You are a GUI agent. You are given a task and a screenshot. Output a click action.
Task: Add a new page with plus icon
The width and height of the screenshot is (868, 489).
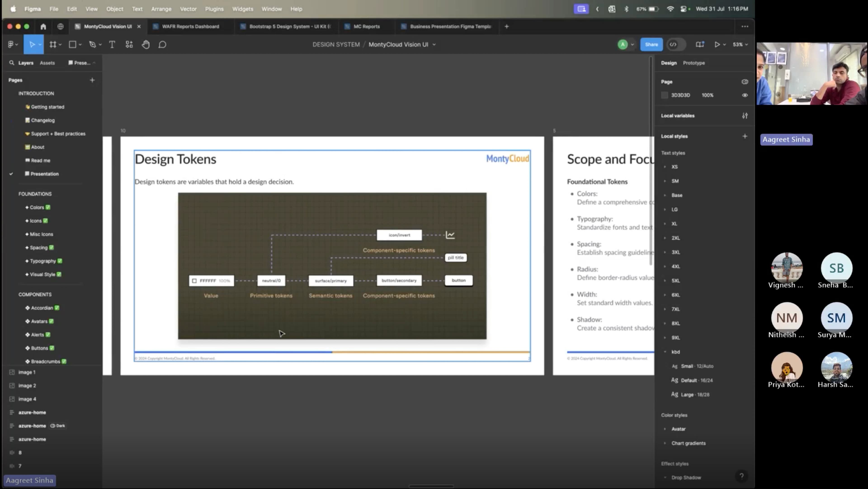pos(92,80)
